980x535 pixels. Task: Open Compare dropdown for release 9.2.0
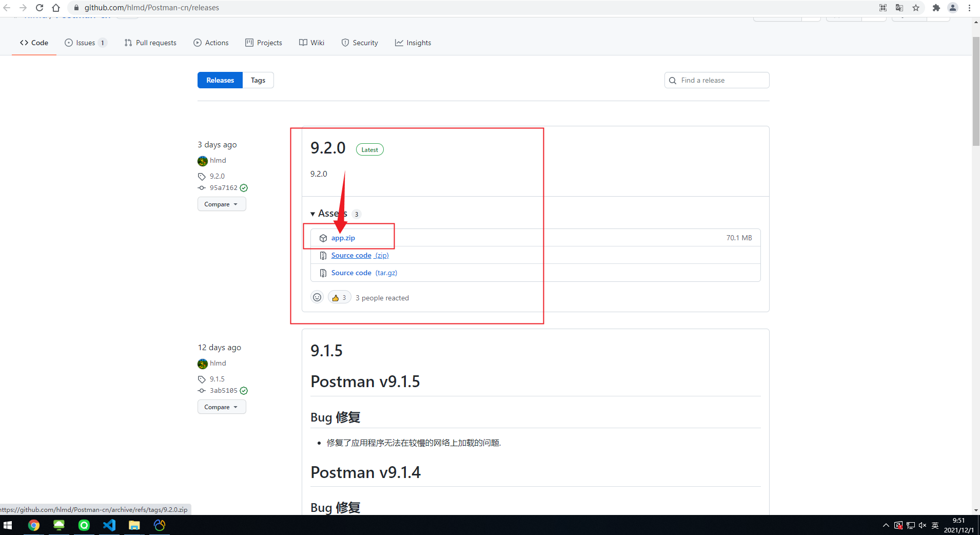(222, 204)
